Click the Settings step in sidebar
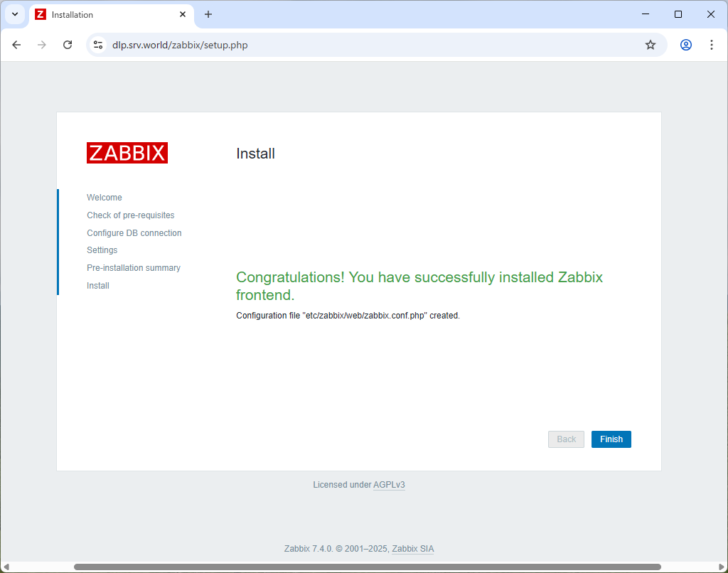The height and width of the screenshot is (573, 728). pyautogui.click(x=102, y=250)
